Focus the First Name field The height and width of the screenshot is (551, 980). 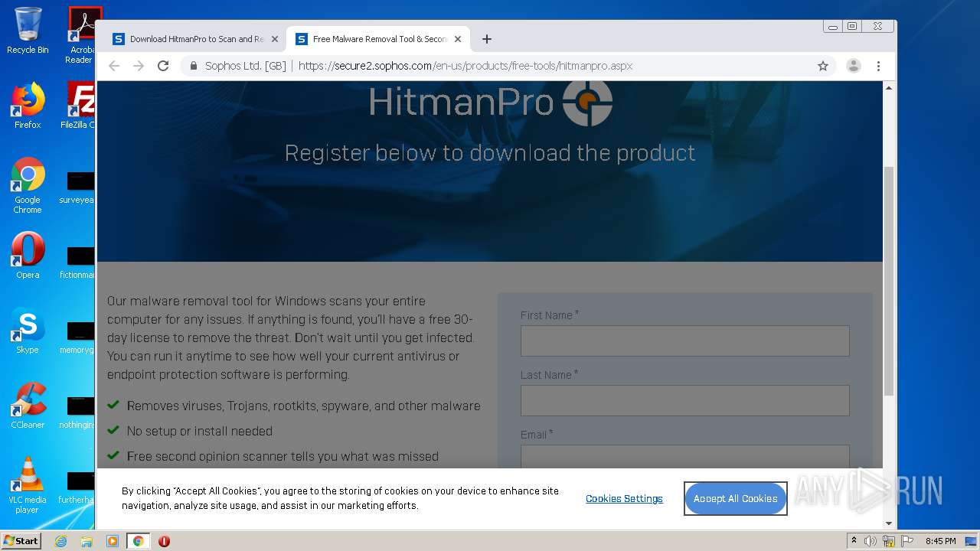pyautogui.click(x=684, y=341)
